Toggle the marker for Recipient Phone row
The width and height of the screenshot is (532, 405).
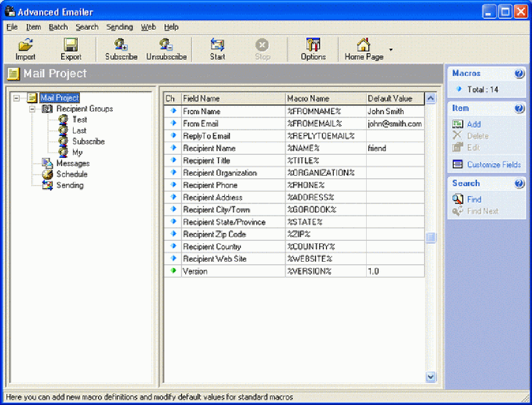pyautogui.click(x=173, y=185)
